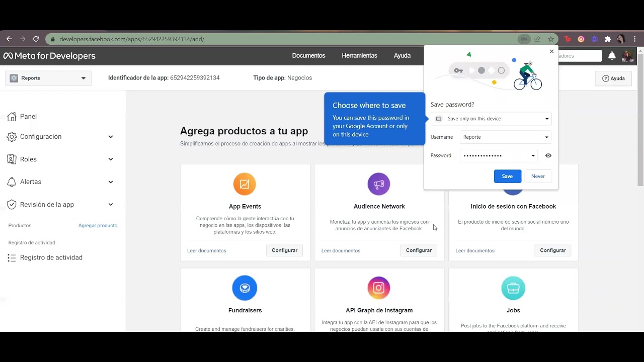Open the Herramientas menu
The height and width of the screenshot is (362, 644).
point(359,56)
